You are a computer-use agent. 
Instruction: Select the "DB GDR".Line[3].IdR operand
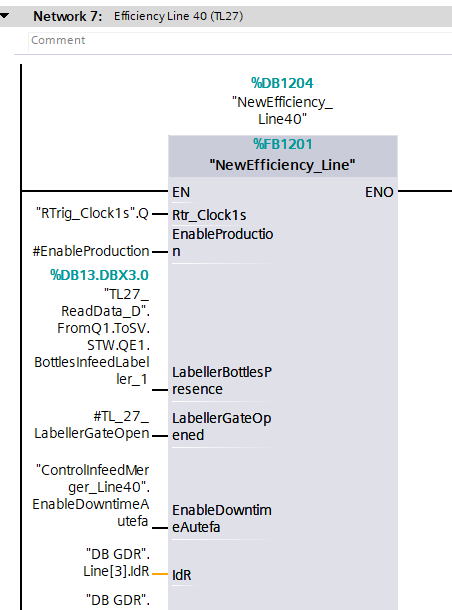pyautogui.click(x=116, y=563)
